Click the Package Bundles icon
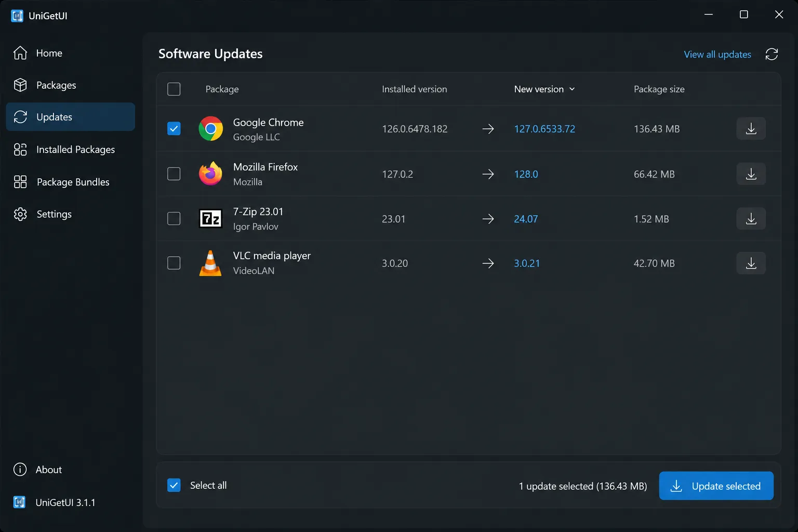Image resolution: width=798 pixels, height=532 pixels. point(20,182)
